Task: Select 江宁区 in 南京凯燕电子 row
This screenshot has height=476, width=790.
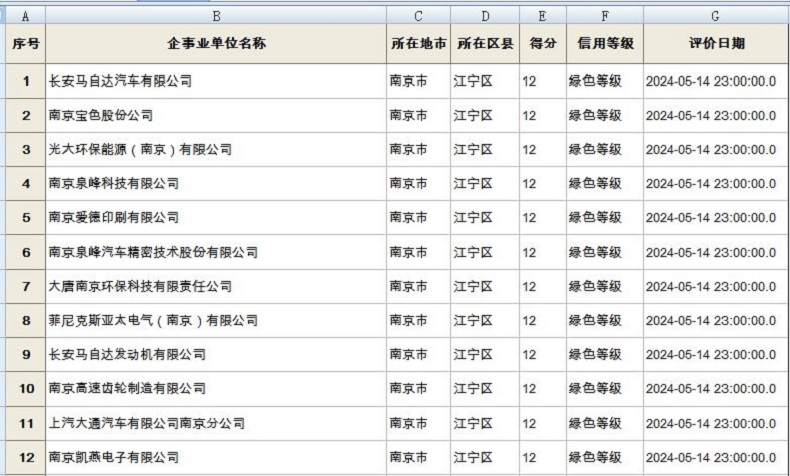Action: (485, 457)
